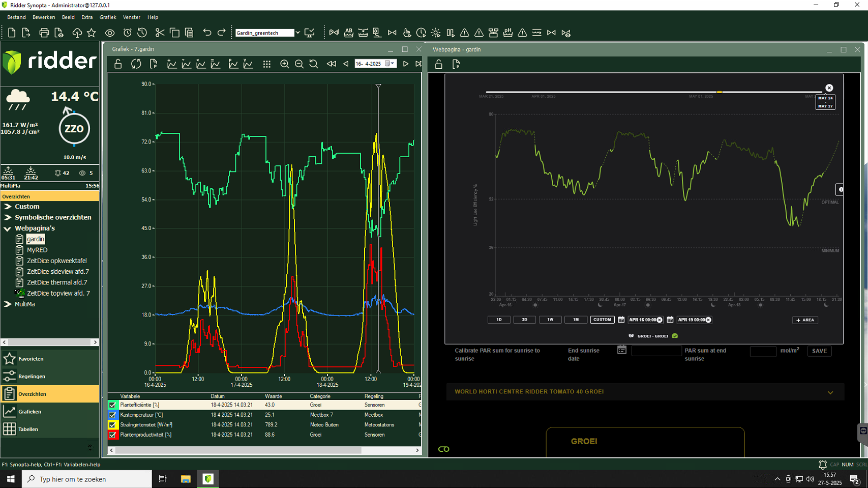
Task: Expand the Symbolische overzichten tree node
Action: [8, 217]
